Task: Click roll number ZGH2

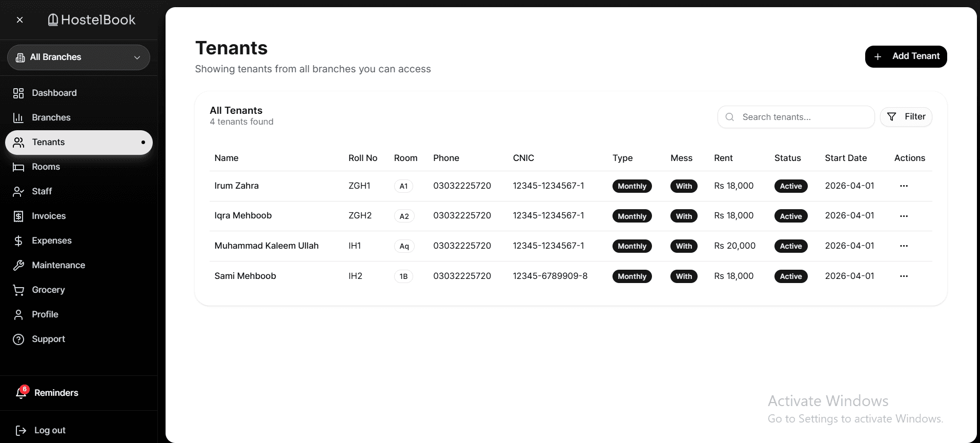Action: [360, 215]
